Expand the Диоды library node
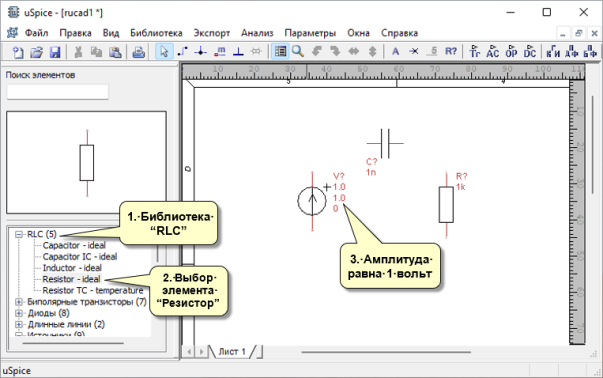 18,313
